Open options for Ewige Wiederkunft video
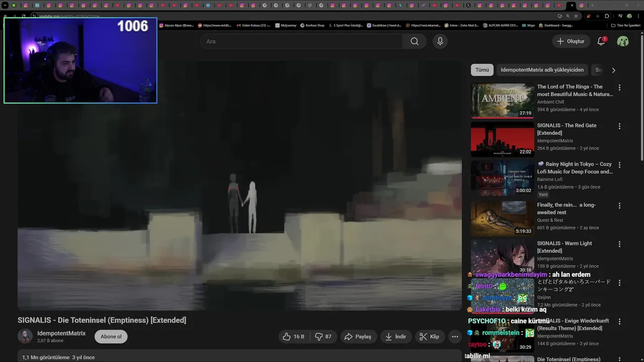 619,321
